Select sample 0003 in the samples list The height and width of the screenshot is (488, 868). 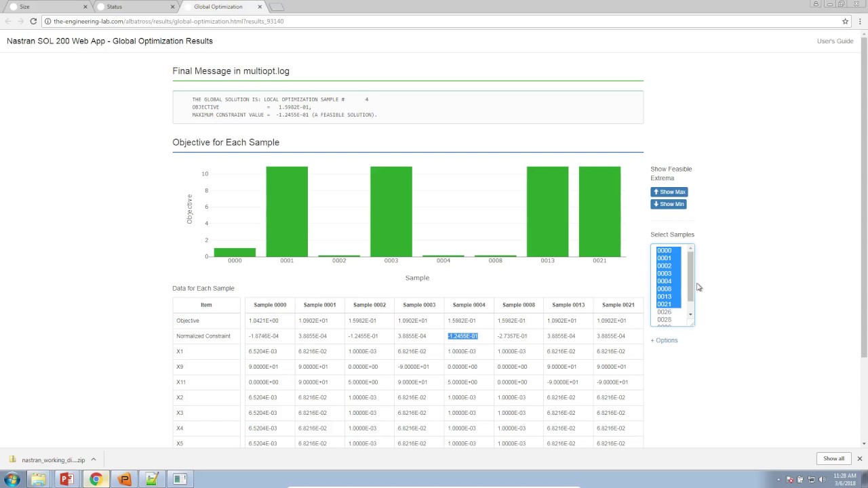(669, 274)
